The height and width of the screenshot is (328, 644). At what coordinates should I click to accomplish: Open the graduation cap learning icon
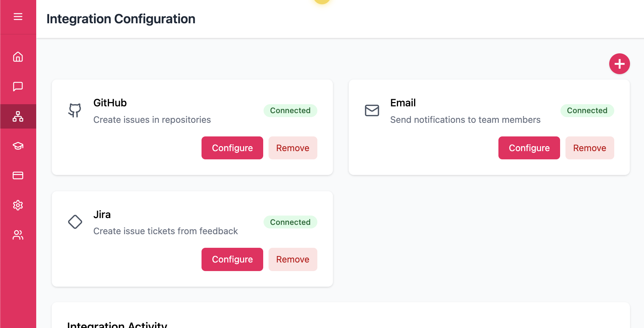[18, 146]
